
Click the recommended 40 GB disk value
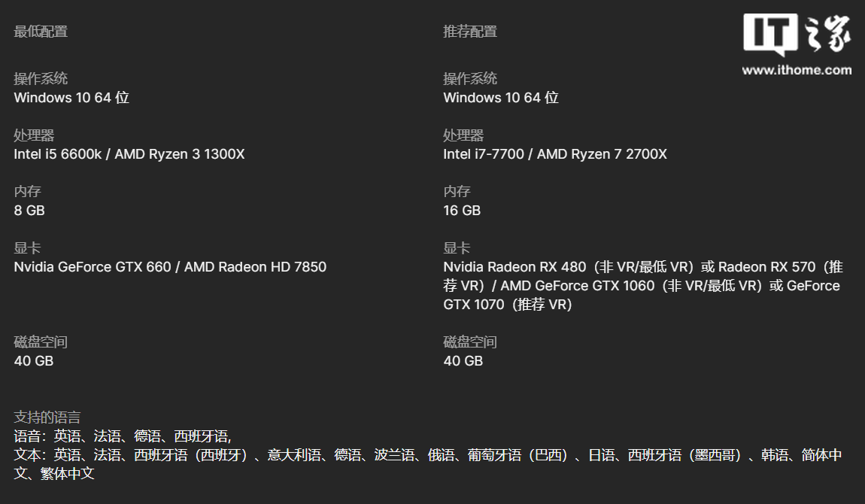(463, 360)
